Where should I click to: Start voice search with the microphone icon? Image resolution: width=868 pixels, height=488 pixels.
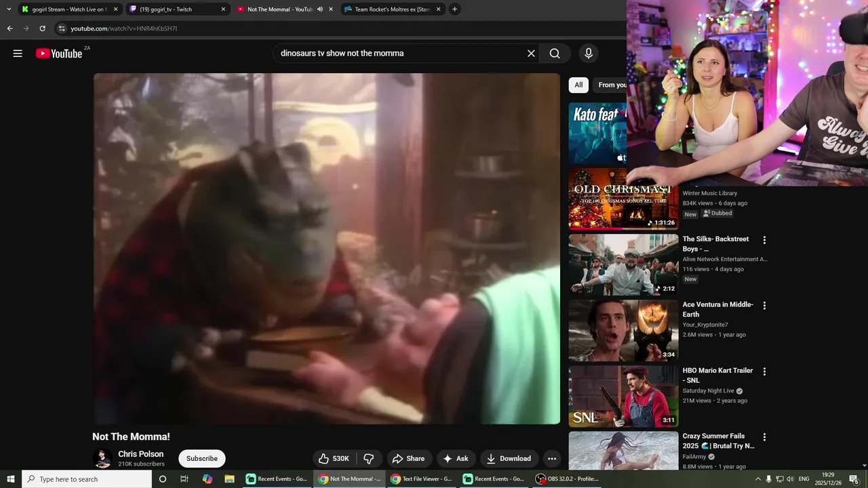589,54
